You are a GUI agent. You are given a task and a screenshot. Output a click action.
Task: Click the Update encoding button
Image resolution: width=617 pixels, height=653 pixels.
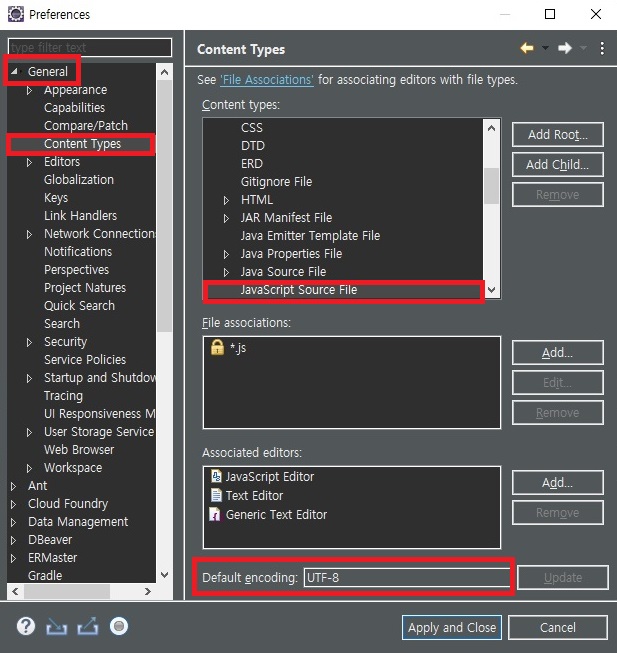(x=563, y=578)
